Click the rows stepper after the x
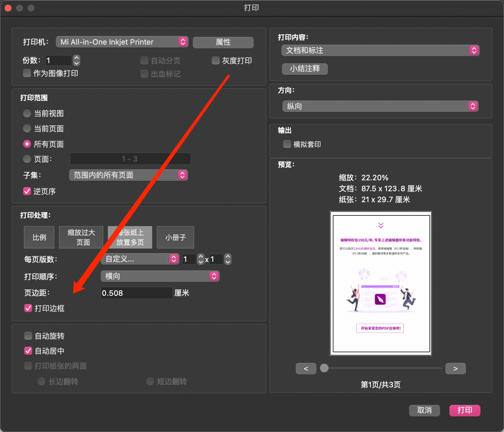The width and height of the screenshot is (504, 432). [x=228, y=259]
